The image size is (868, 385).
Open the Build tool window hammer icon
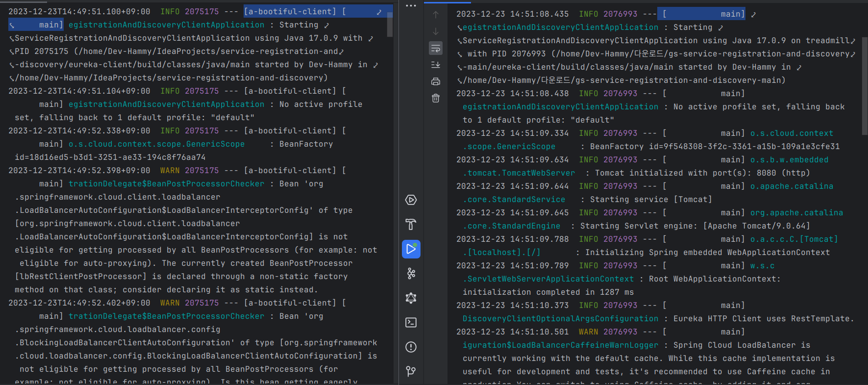click(x=411, y=225)
